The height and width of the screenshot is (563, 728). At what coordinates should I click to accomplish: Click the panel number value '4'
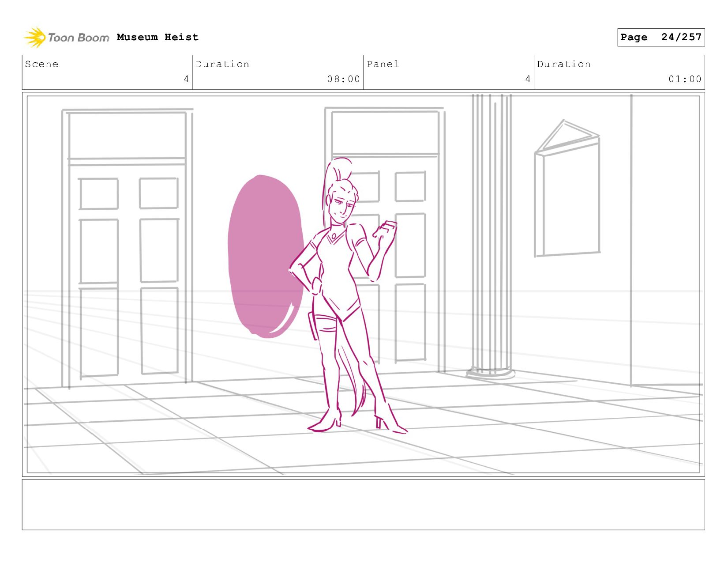point(528,79)
